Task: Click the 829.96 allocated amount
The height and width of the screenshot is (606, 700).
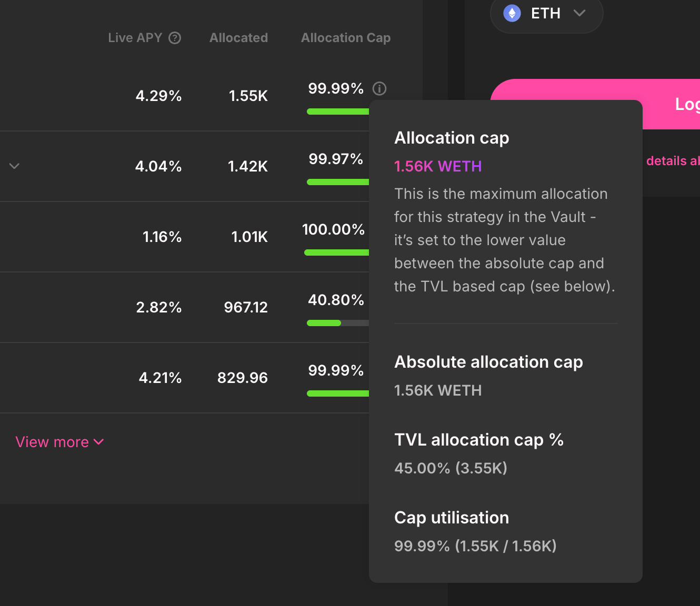Action: pyautogui.click(x=242, y=378)
